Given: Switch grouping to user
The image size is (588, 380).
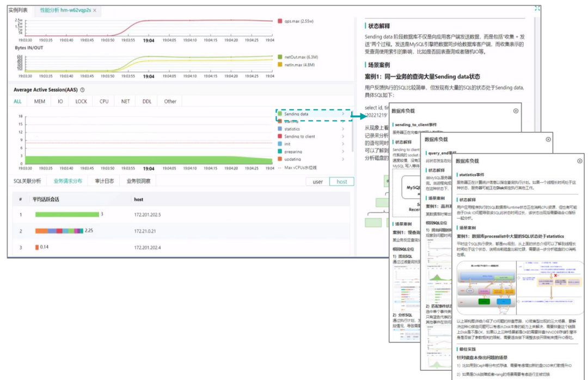Looking at the screenshot, I should pos(317,181).
